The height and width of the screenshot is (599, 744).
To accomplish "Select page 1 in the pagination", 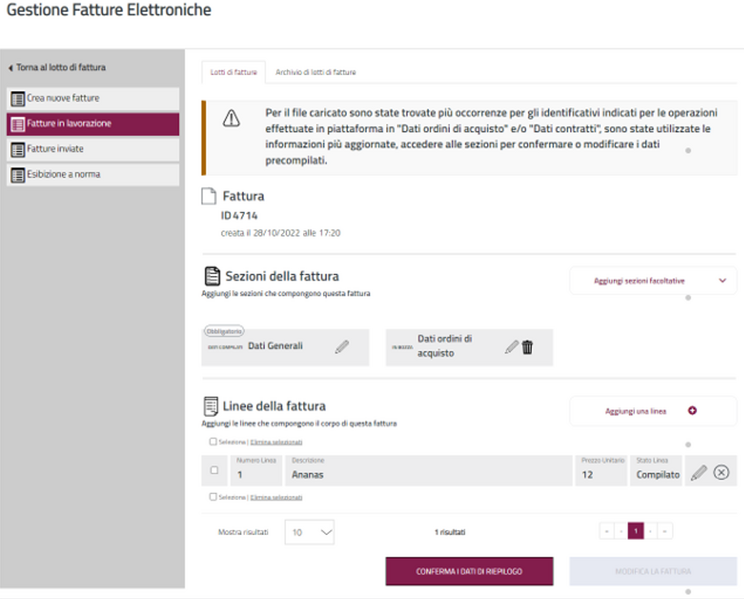I will click(x=635, y=532).
